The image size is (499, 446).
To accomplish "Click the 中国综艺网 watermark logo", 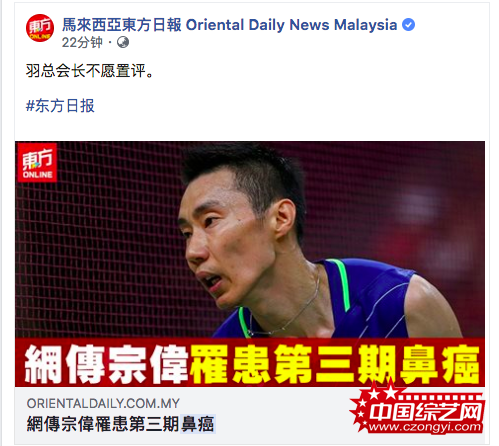I will 427,412.
